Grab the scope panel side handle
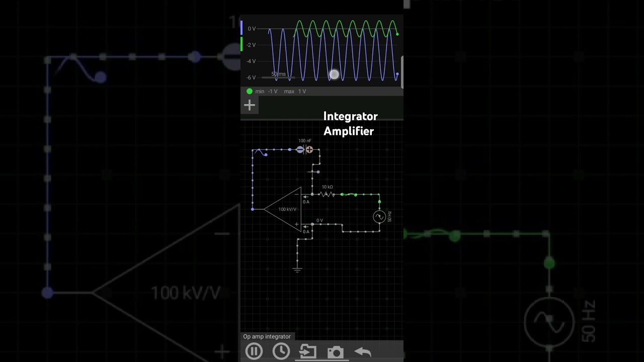 point(402,71)
